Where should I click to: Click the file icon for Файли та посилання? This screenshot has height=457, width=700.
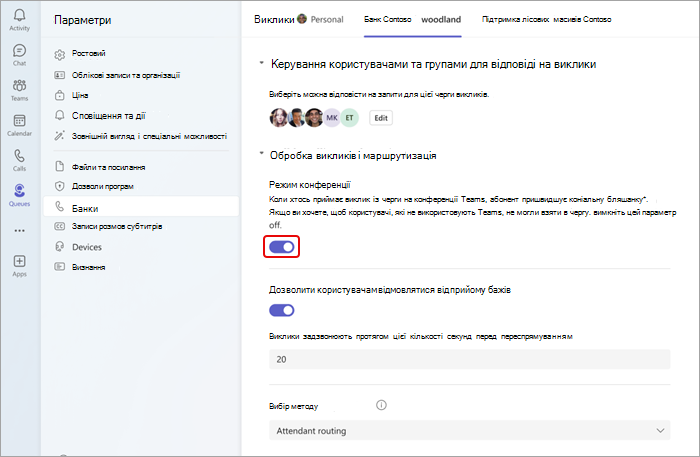pyautogui.click(x=59, y=167)
